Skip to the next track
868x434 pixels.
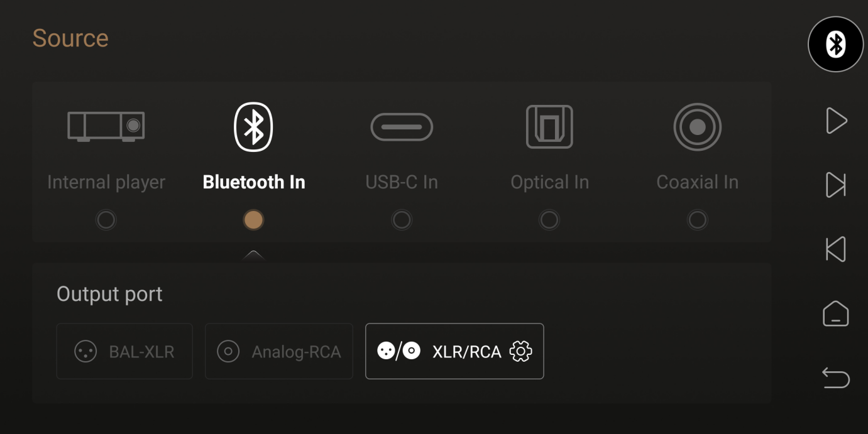tap(835, 185)
